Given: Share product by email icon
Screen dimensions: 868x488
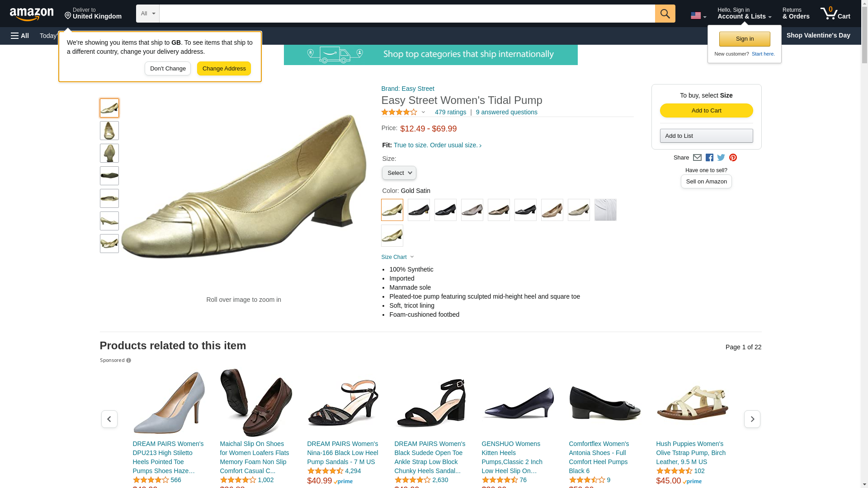Looking at the screenshot, I should (x=697, y=158).
